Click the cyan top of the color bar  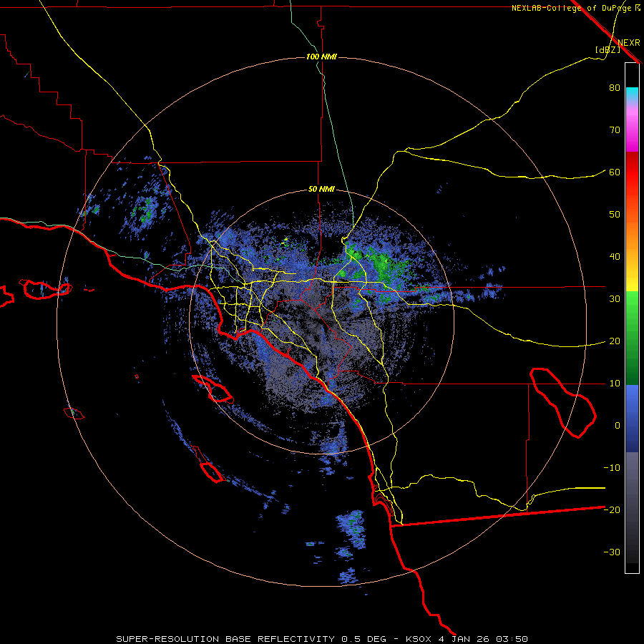click(632, 92)
